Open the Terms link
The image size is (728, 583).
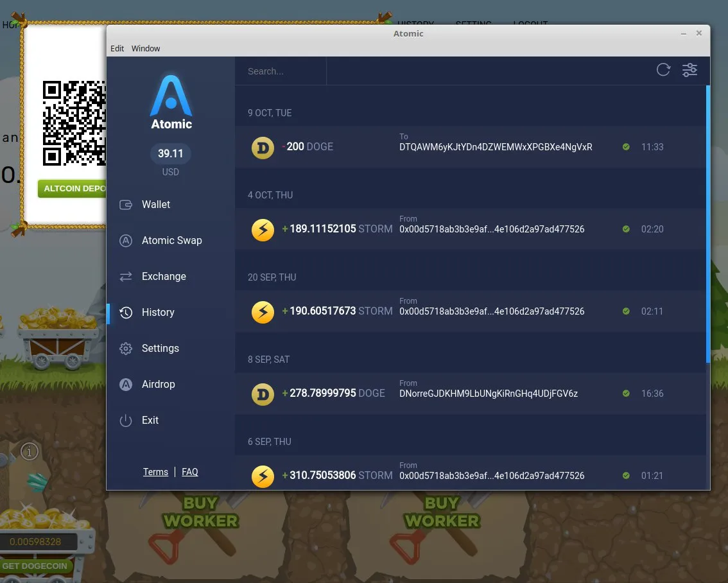(155, 472)
